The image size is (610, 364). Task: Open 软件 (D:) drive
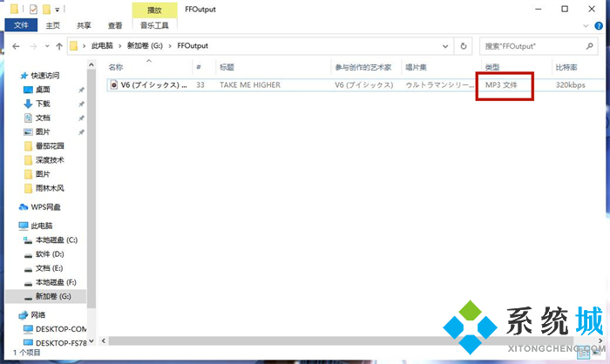(x=50, y=254)
